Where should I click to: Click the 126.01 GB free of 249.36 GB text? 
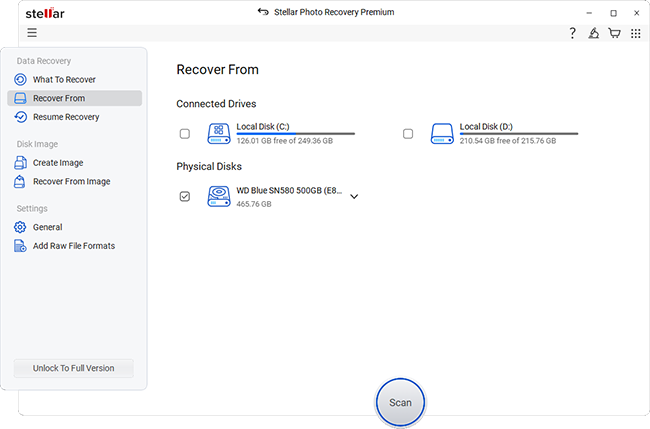(284, 141)
